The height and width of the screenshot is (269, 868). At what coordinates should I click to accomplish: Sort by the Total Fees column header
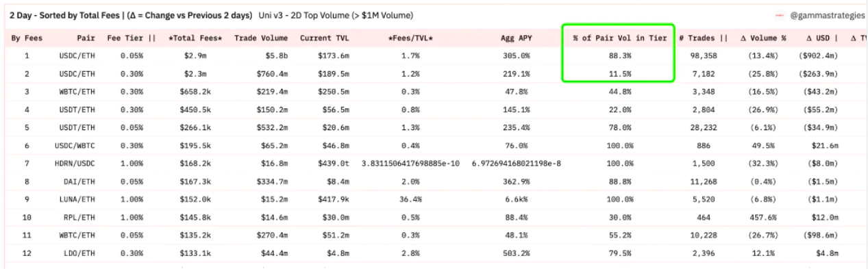(196, 38)
